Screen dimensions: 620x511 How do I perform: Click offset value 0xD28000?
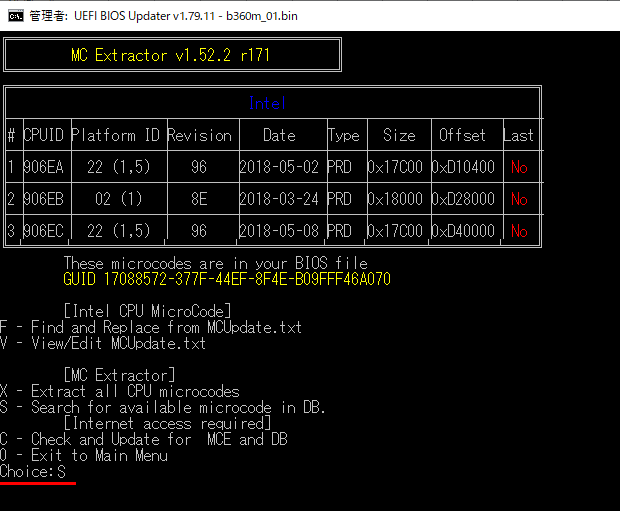(x=462, y=199)
